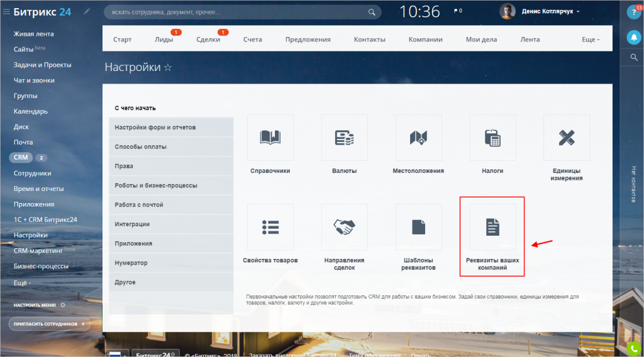Viewport: 644px width, 357px height.
Task: Select Права section
Action: tap(171, 166)
